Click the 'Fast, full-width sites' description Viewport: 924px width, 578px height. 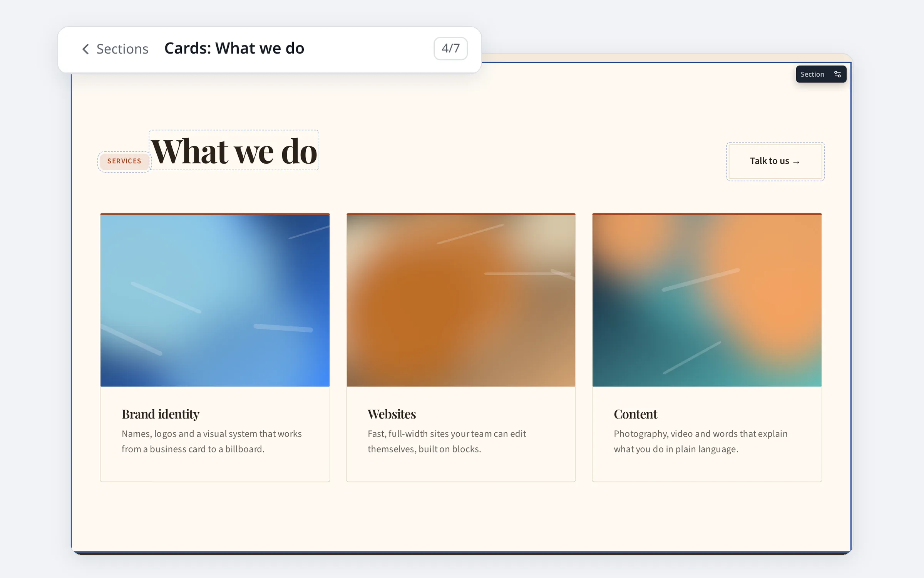[447, 442]
